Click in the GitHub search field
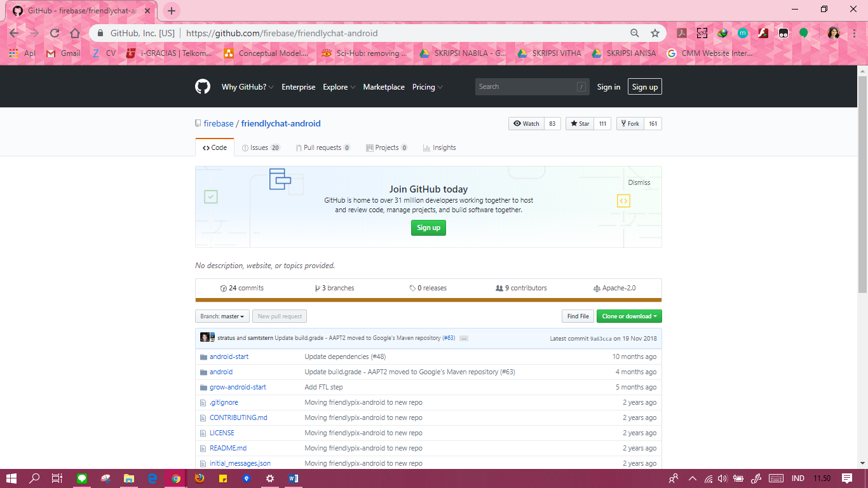Image resolution: width=868 pixels, height=488 pixels. click(x=531, y=87)
